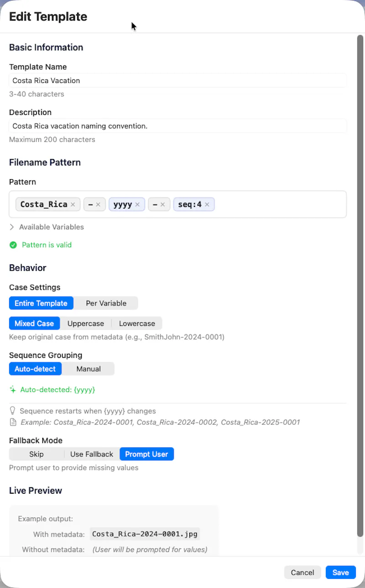Viewport: 365px width, 588px height.
Task: Select the yyyy pattern token
Action: pyautogui.click(x=122, y=205)
